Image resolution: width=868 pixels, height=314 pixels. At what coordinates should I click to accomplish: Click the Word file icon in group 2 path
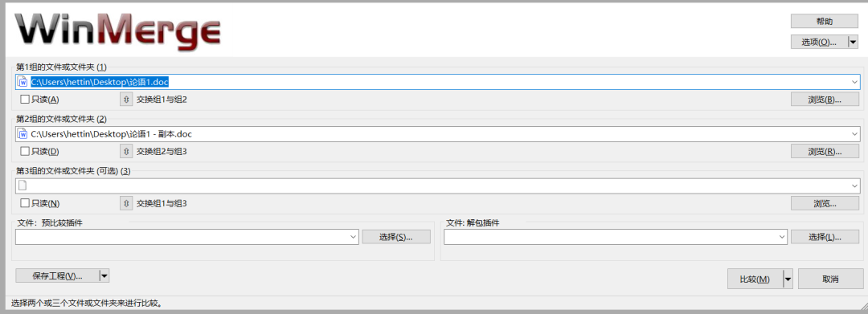(23, 134)
